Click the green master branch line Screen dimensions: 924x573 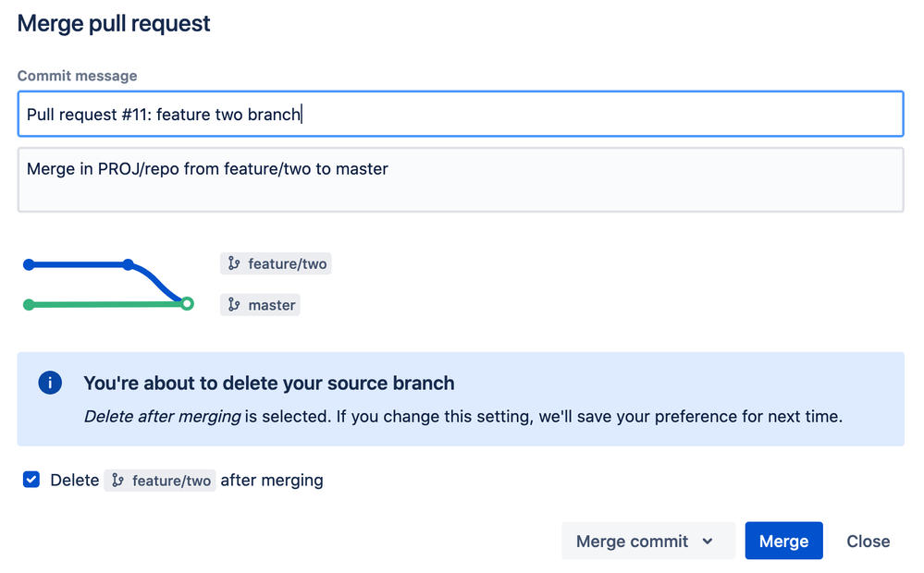point(106,304)
